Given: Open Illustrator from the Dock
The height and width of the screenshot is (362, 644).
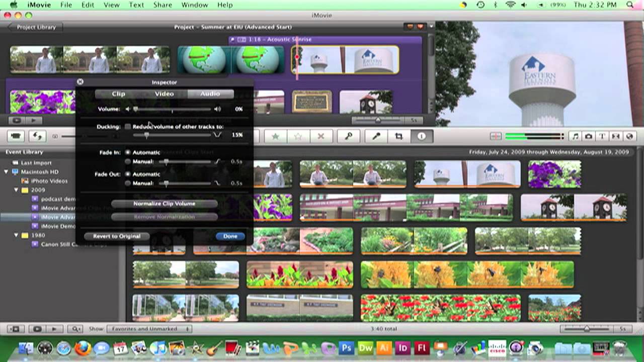Looking at the screenshot, I should pos(384,348).
